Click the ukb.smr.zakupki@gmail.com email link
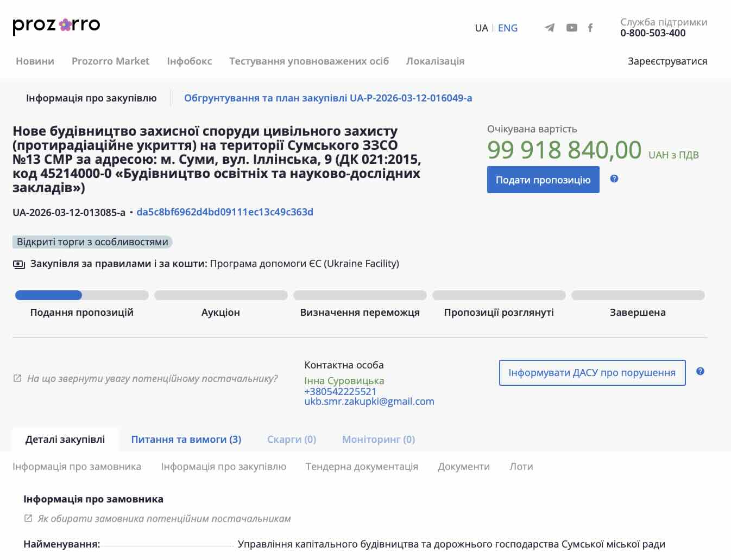 click(369, 402)
